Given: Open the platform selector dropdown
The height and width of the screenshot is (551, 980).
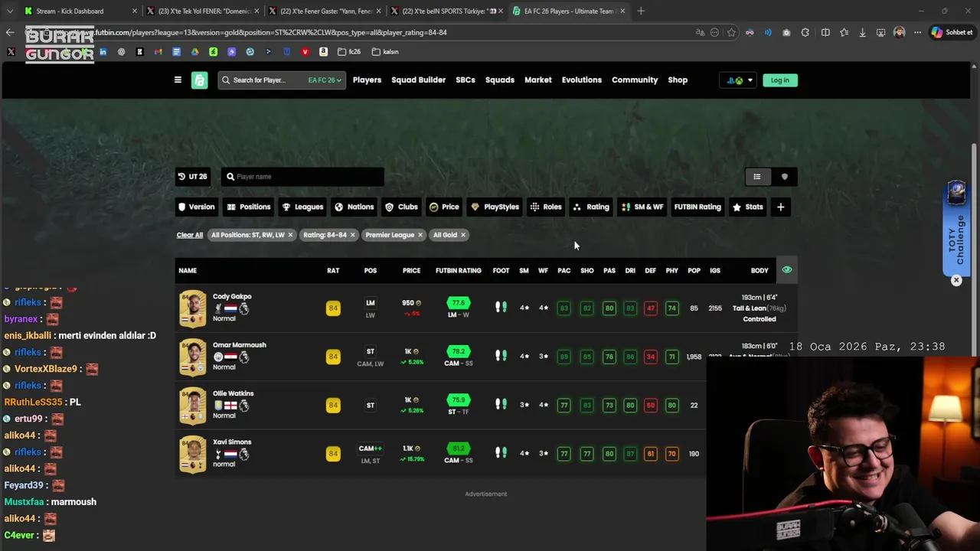Looking at the screenshot, I should coord(740,80).
